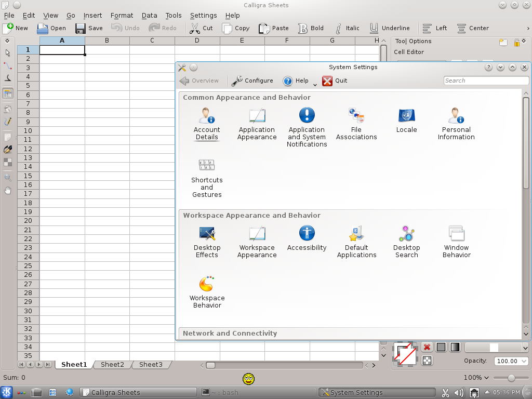Image resolution: width=532 pixels, height=399 pixels.
Task: Click Quit in System Settings
Action: (335, 81)
